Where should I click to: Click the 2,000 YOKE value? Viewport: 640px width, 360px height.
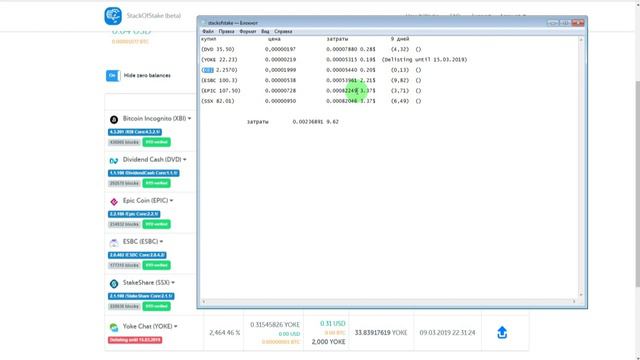click(x=329, y=342)
